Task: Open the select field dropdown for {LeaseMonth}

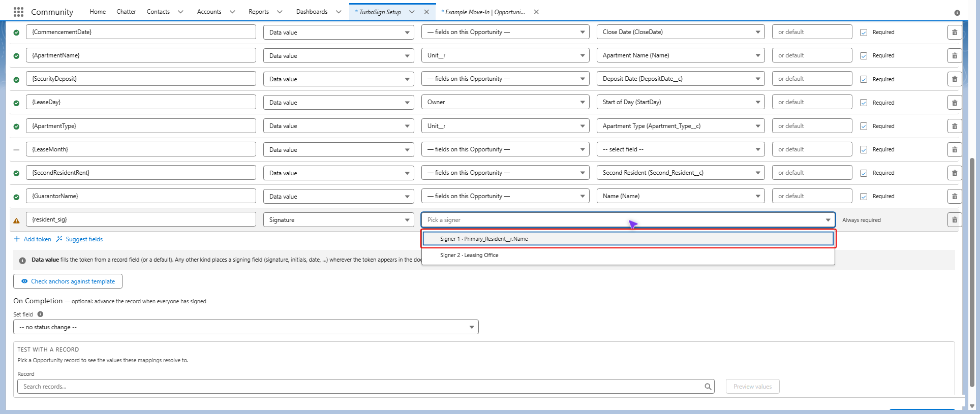Action: tap(681, 149)
